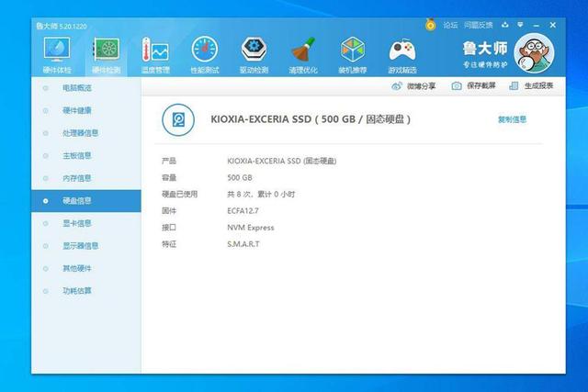The height and width of the screenshot is (392, 588).
Task: Select 处理器信息 in the sidebar
Action: click(x=86, y=133)
